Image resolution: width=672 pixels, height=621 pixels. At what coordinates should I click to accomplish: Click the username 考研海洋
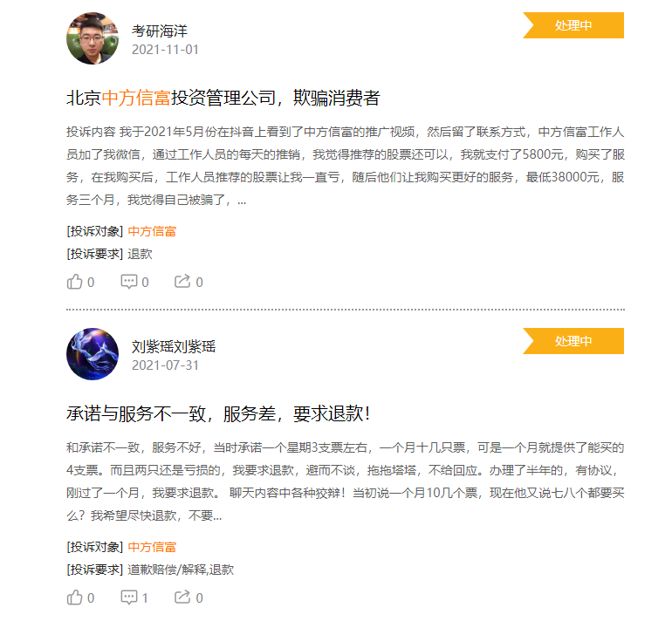pos(160,31)
